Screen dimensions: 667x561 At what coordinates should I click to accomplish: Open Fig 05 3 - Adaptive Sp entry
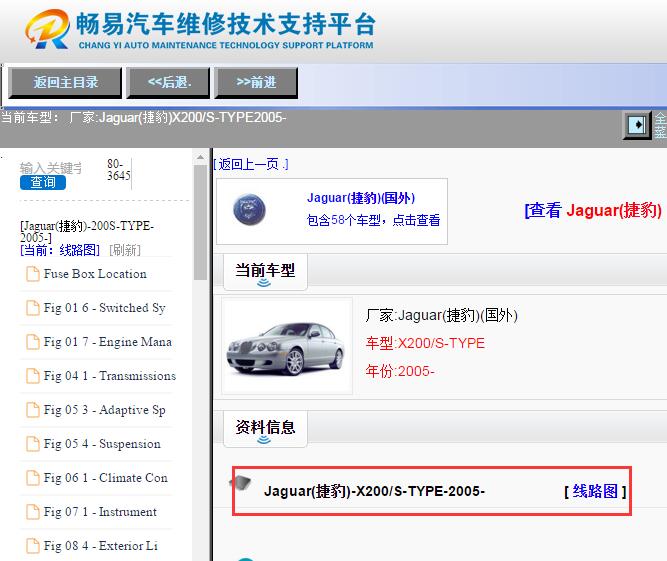(105, 410)
